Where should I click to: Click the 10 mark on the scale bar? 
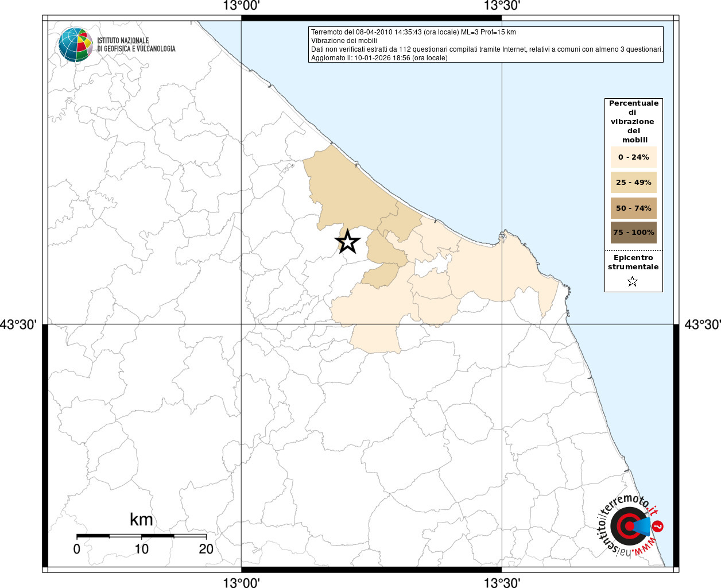click(141, 549)
